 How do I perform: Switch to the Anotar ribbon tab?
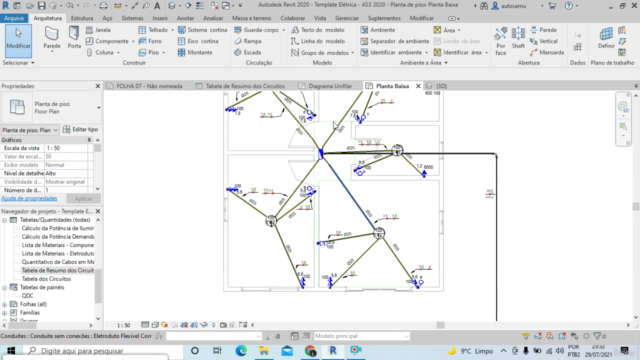point(185,18)
